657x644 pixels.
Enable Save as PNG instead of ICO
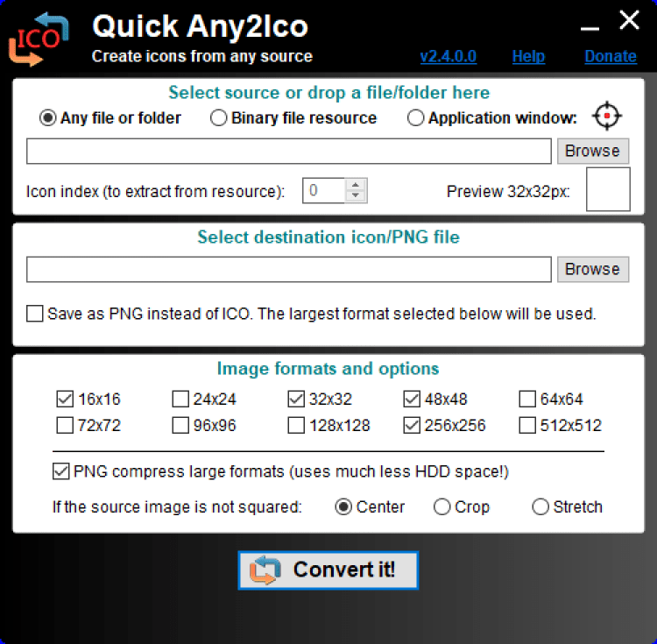pyautogui.click(x=35, y=314)
